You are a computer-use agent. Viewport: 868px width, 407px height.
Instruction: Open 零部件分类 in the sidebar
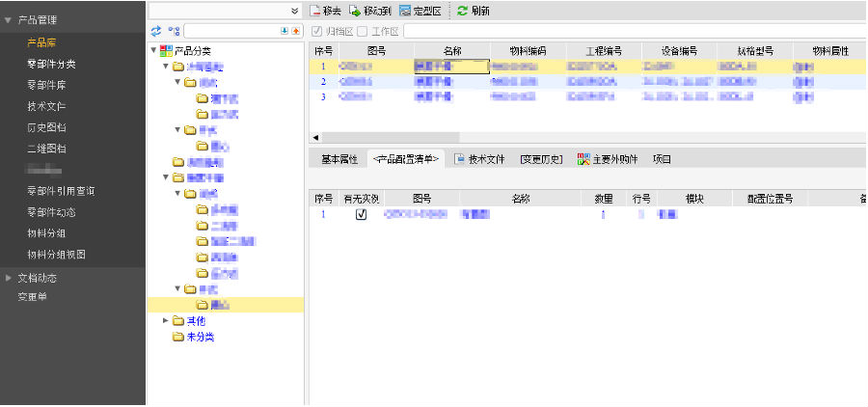[x=51, y=65]
